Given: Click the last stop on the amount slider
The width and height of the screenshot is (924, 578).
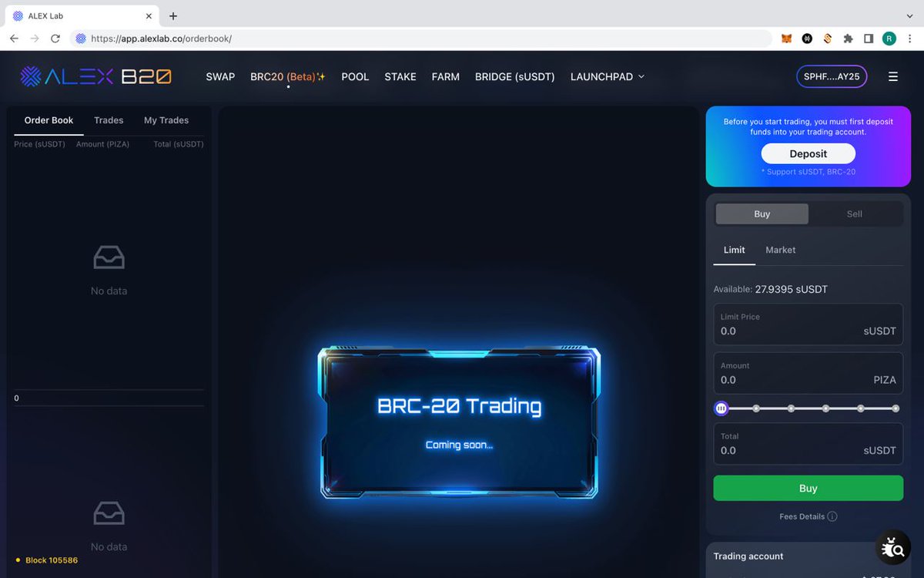Looking at the screenshot, I should [896, 408].
